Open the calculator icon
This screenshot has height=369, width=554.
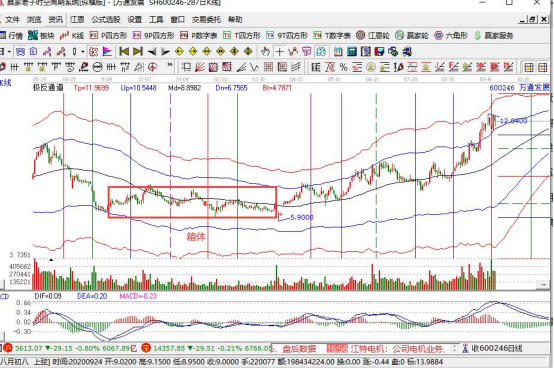click(x=352, y=52)
